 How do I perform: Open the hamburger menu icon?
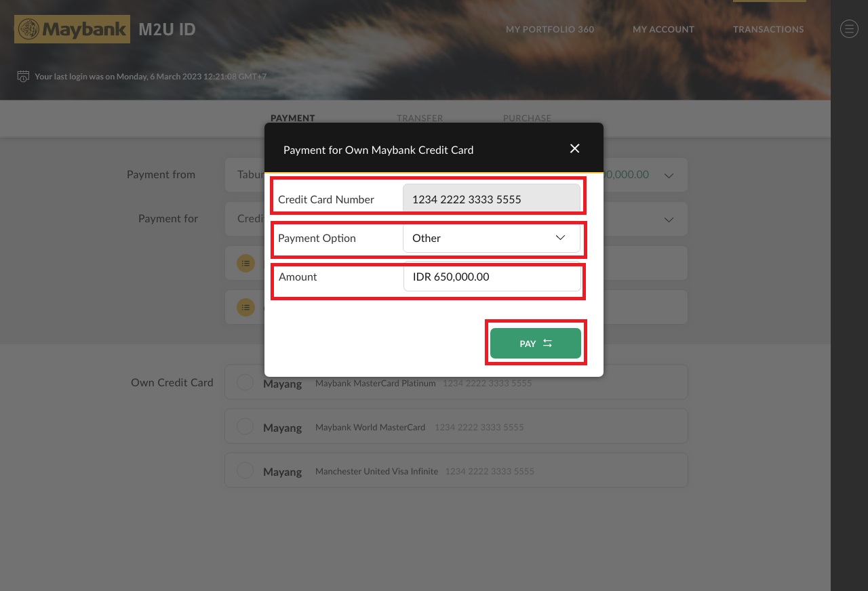[849, 28]
